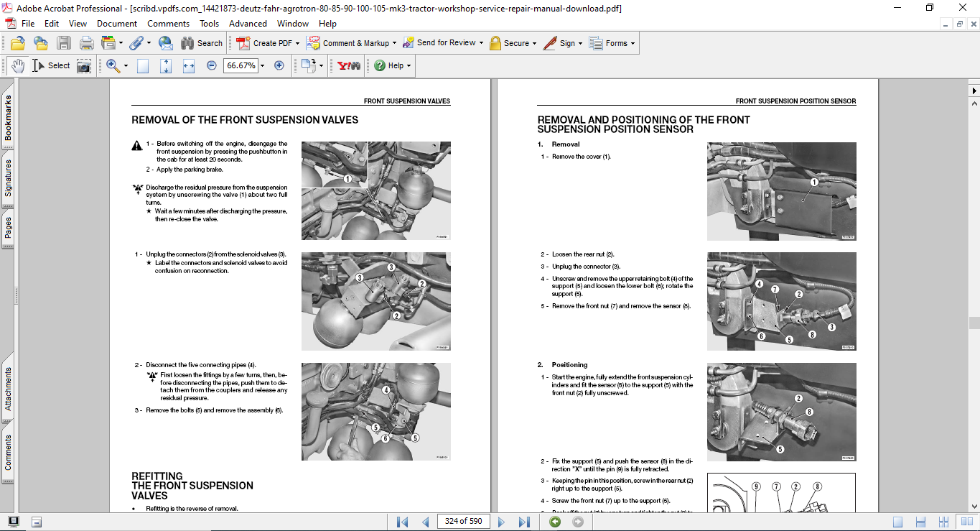Expand the Comment & Markup dropdown

tap(396, 43)
